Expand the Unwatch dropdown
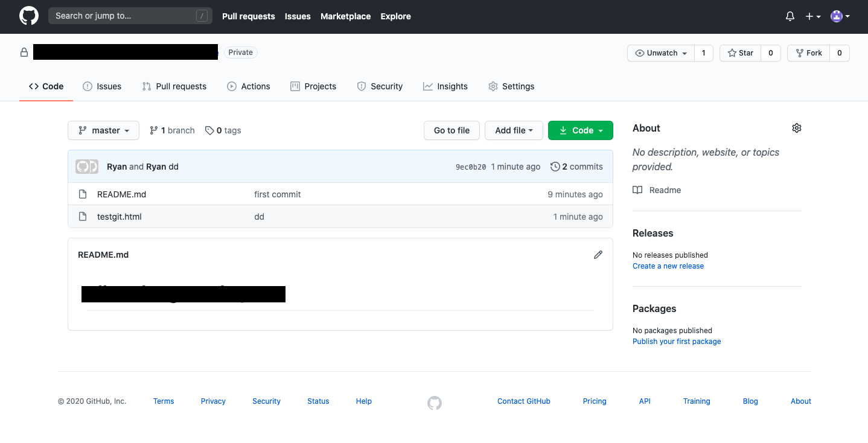The height and width of the screenshot is (443, 868). (661, 53)
